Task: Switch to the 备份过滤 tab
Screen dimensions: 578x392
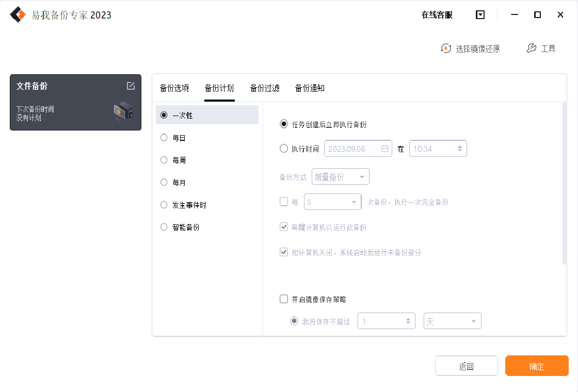Action: coord(265,88)
